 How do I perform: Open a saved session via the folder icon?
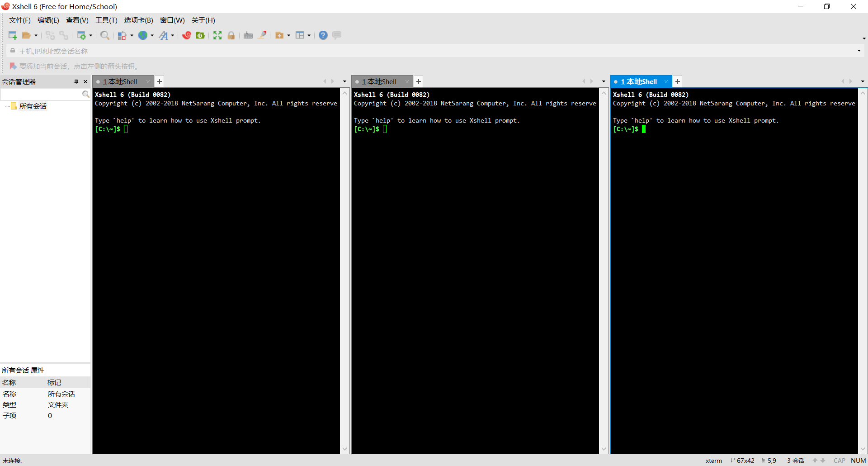[27, 35]
